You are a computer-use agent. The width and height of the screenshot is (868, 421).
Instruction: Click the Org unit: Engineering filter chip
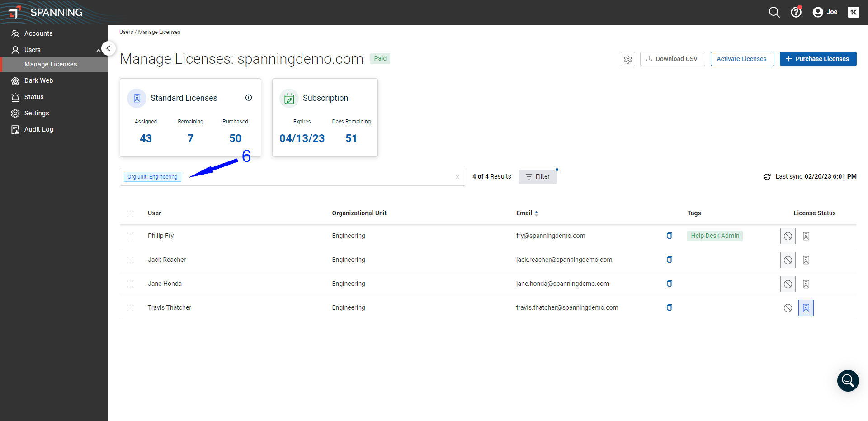[152, 177]
